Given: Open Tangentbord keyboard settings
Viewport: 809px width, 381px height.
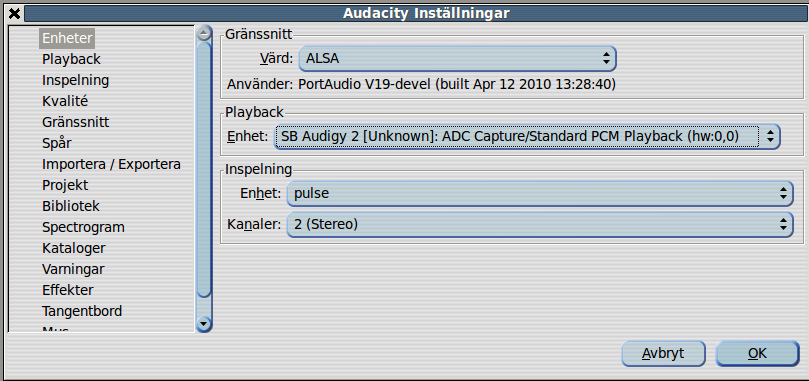Looking at the screenshot, I should coord(82,311).
